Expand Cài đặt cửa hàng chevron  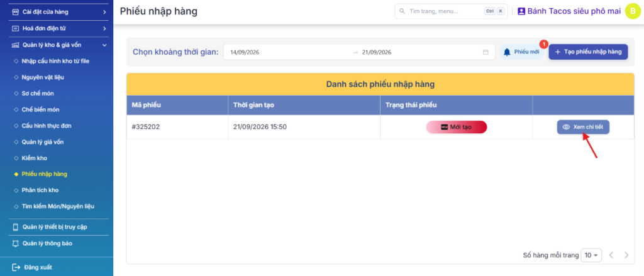pyautogui.click(x=105, y=12)
